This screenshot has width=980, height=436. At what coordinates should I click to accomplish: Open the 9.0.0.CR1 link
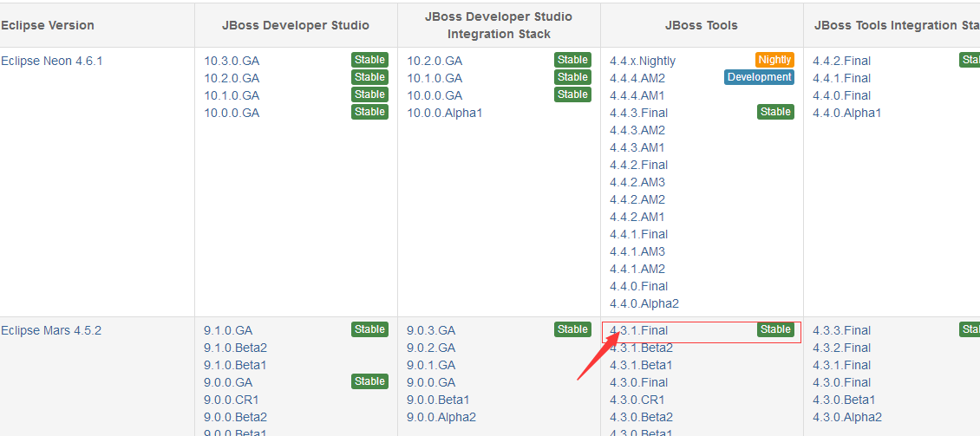tap(232, 400)
